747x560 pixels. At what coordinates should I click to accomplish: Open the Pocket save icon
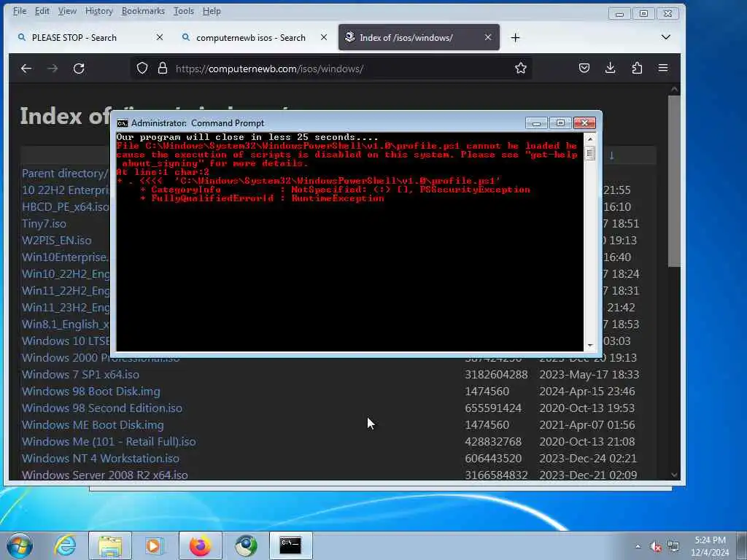[x=584, y=68]
